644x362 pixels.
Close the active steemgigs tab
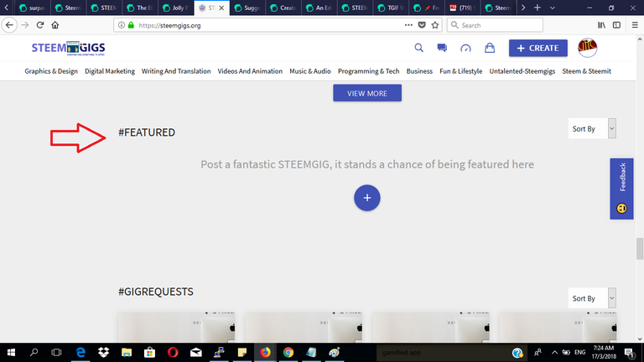[221, 8]
